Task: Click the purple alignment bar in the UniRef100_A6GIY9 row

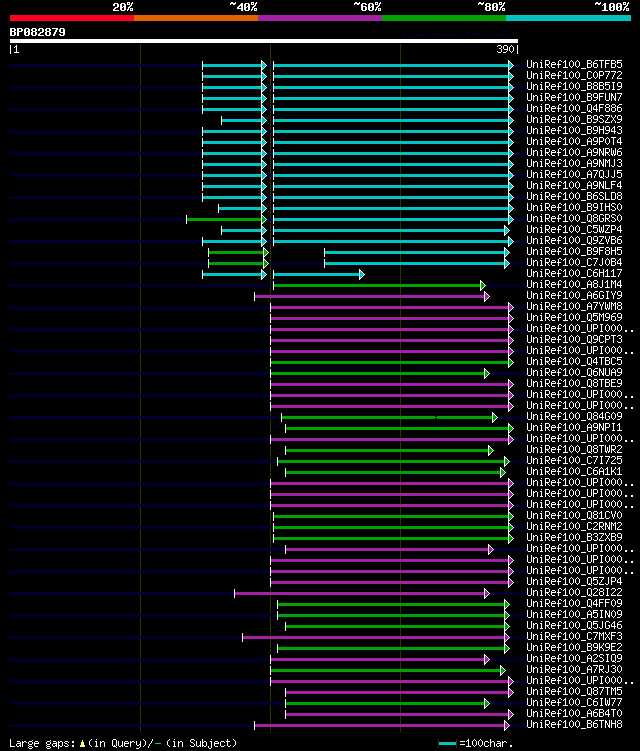Action: coord(371,297)
